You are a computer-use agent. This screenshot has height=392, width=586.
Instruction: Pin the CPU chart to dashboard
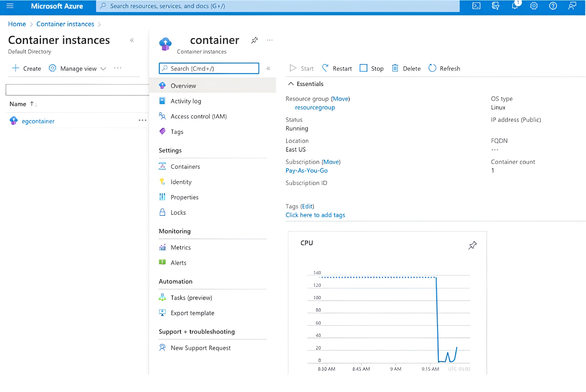click(x=472, y=245)
